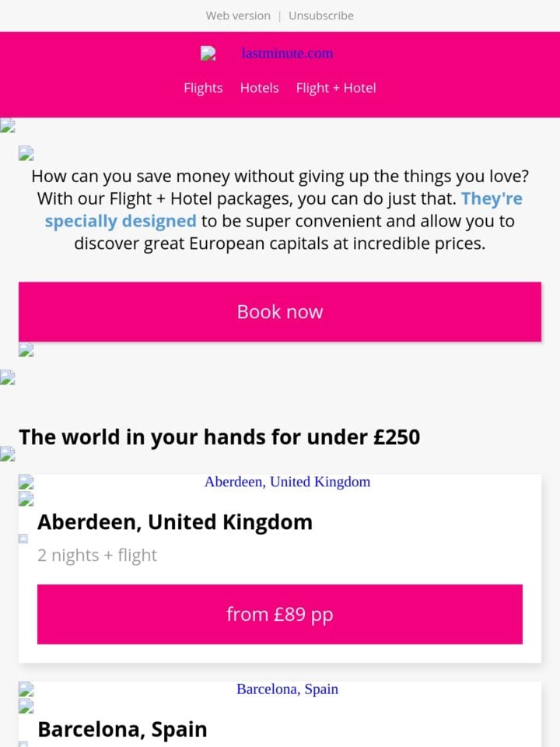560x747 pixels.
Task: Open the lastminute.com header link
Action: 287,53
